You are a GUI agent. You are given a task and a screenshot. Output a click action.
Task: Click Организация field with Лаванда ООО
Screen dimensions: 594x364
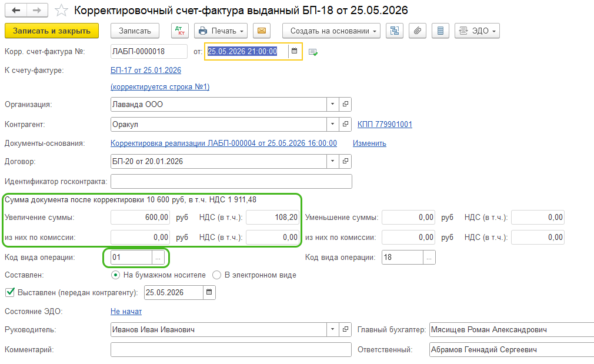click(219, 104)
